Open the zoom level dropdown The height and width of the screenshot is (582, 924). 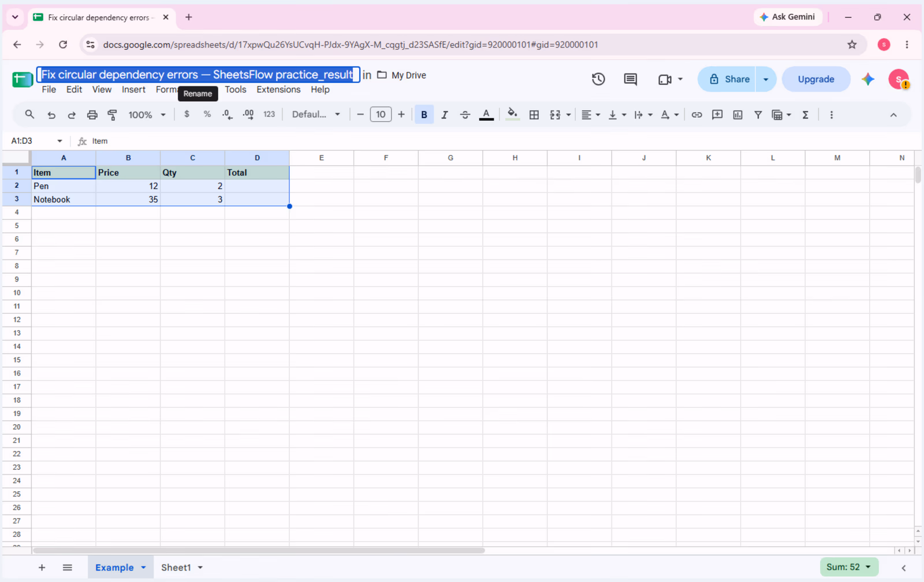(147, 114)
